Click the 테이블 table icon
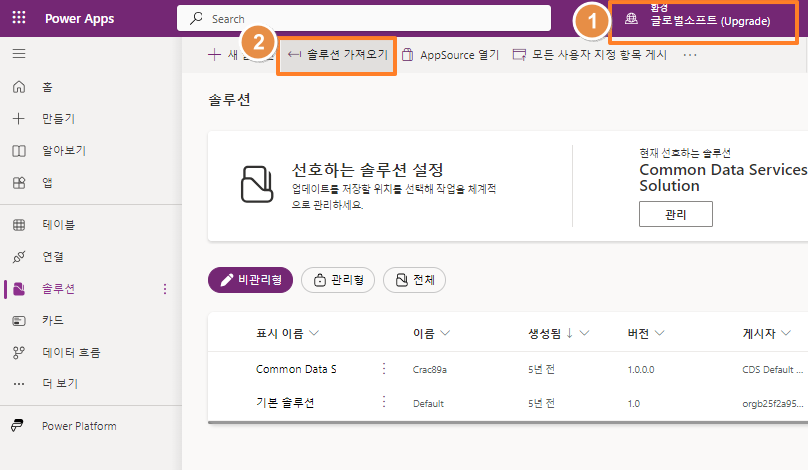Image resolution: width=808 pixels, height=470 pixels. 19,225
